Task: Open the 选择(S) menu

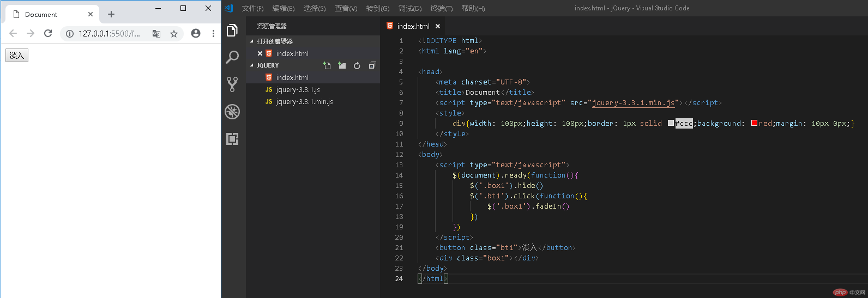Action: tap(315, 8)
